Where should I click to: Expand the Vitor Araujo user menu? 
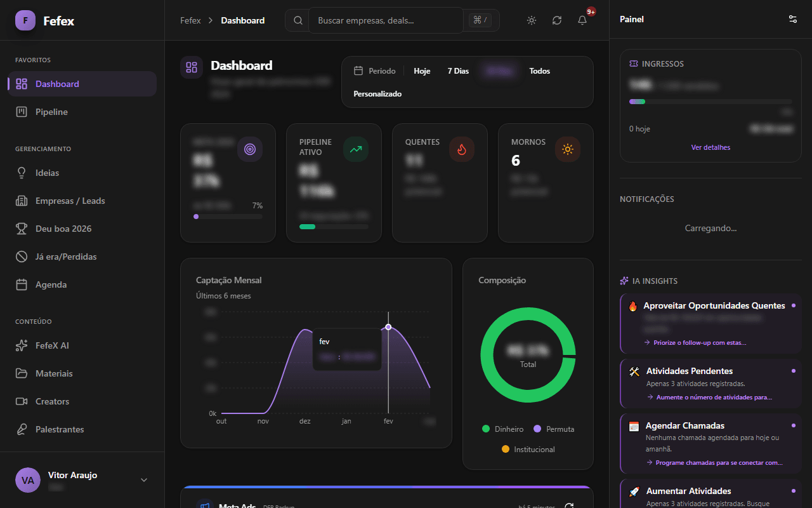coord(144,480)
